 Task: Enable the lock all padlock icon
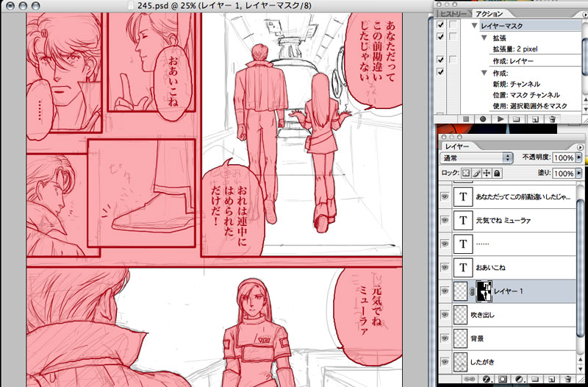pyautogui.click(x=497, y=173)
